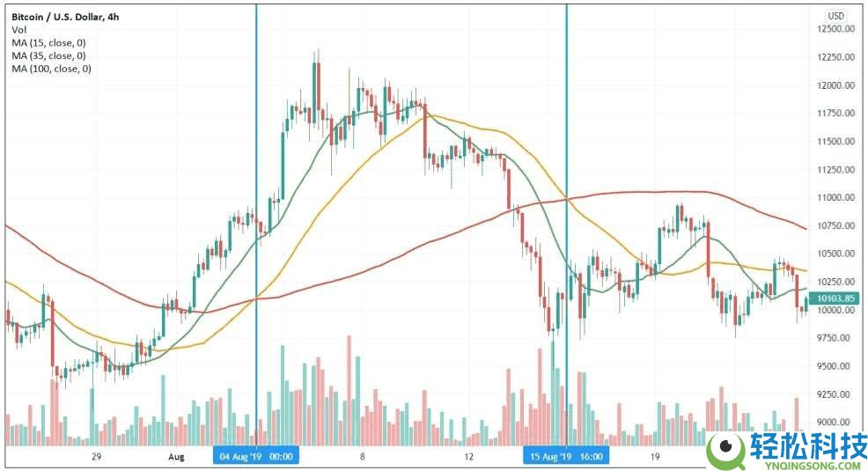The height and width of the screenshot is (471, 868).
Task: Select the Vol indicator label
Action: click(19, 30)
